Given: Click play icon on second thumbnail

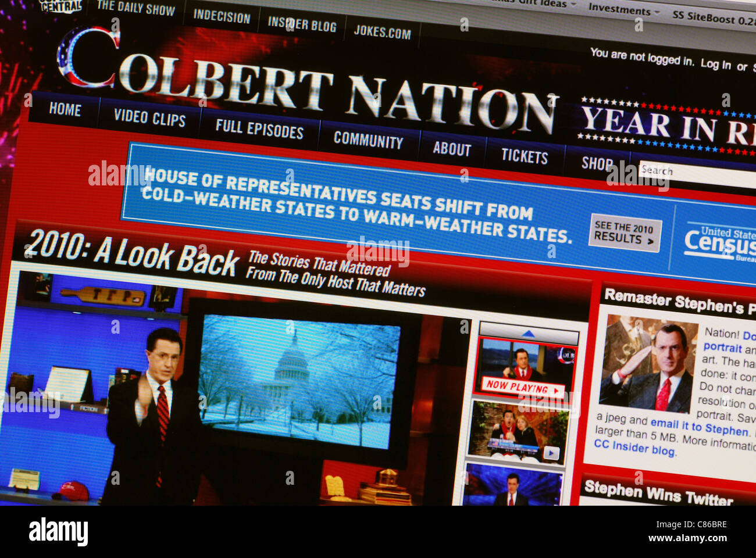Looking at the screenshot, I should pyautogui.click(x=551, y=453).
